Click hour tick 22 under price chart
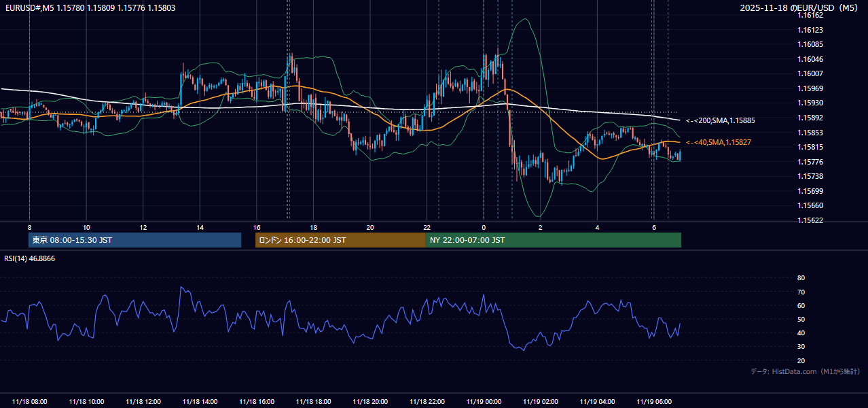868x408 pixels. (427, 227)
